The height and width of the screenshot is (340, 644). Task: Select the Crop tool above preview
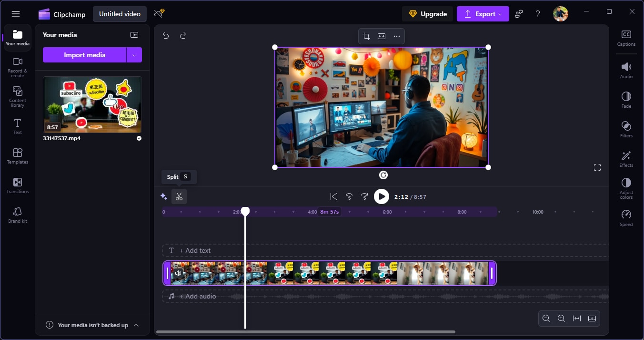366,36
